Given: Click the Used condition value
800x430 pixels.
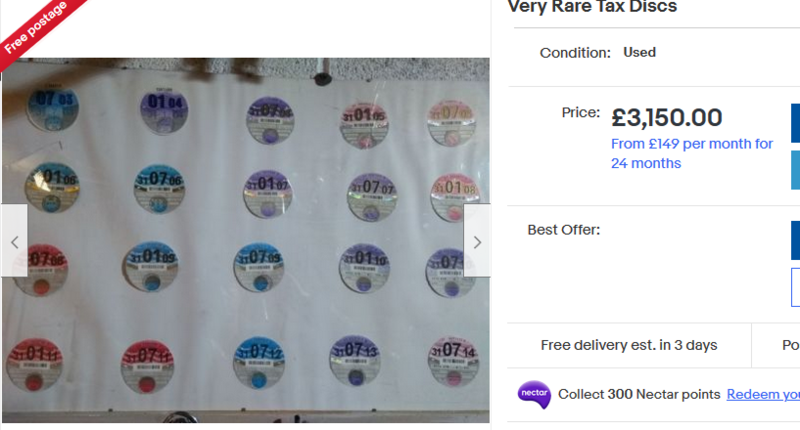Looking at the screenshot, I should click(x=639, y=53).
